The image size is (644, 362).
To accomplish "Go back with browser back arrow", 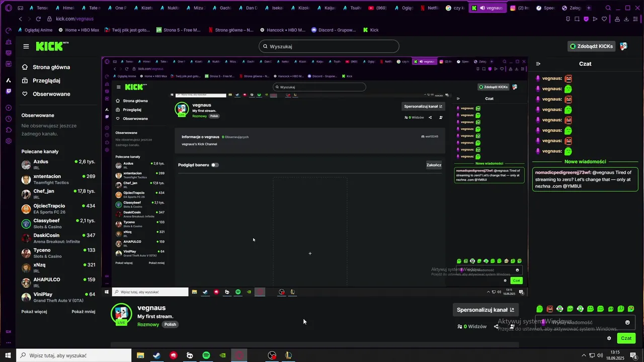I will tap(20, 19).
